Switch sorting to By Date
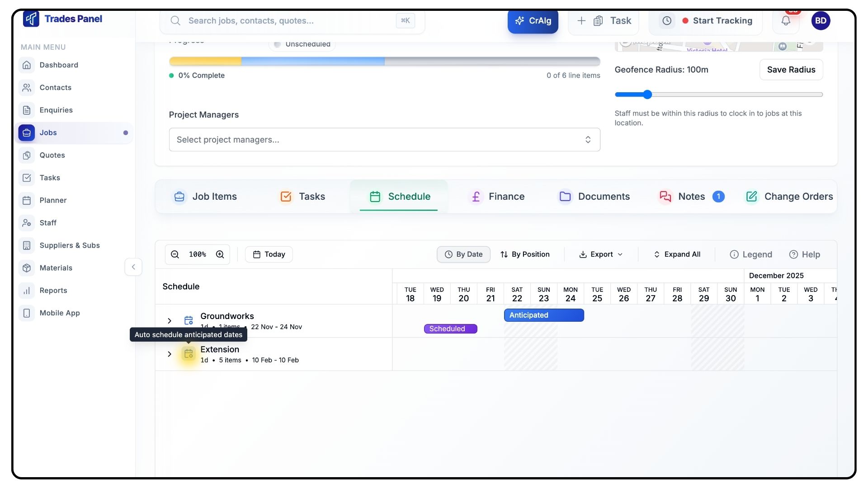 point(463,254)
